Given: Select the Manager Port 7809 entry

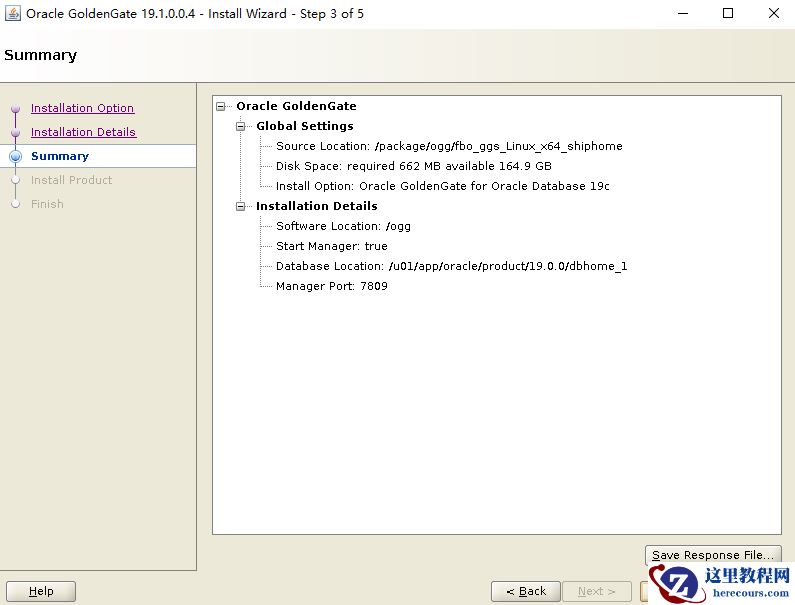Looking at the screenshot, I should coord(331,286).
